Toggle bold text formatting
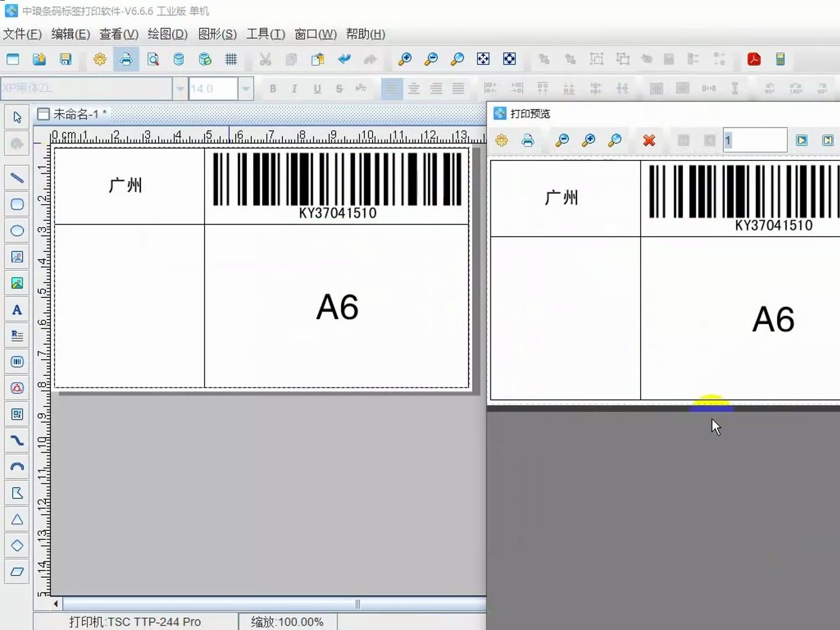Viewport: 840px width, 630px height. point(272,89)
